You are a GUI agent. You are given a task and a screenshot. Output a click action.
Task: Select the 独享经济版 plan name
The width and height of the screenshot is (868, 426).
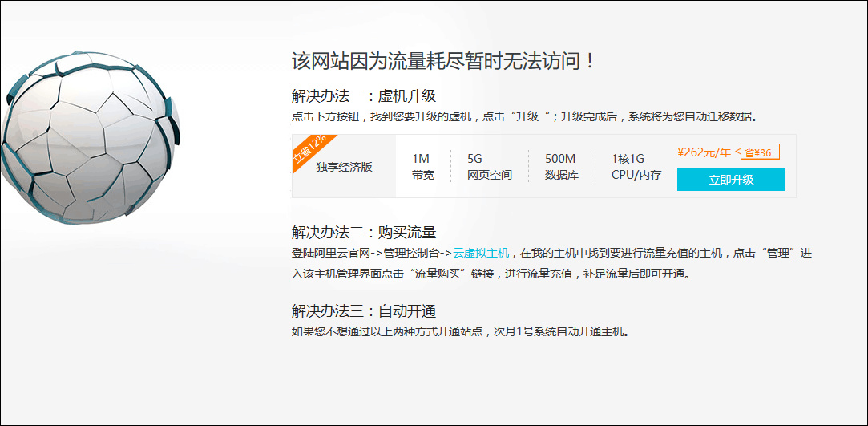coord(344,168)
